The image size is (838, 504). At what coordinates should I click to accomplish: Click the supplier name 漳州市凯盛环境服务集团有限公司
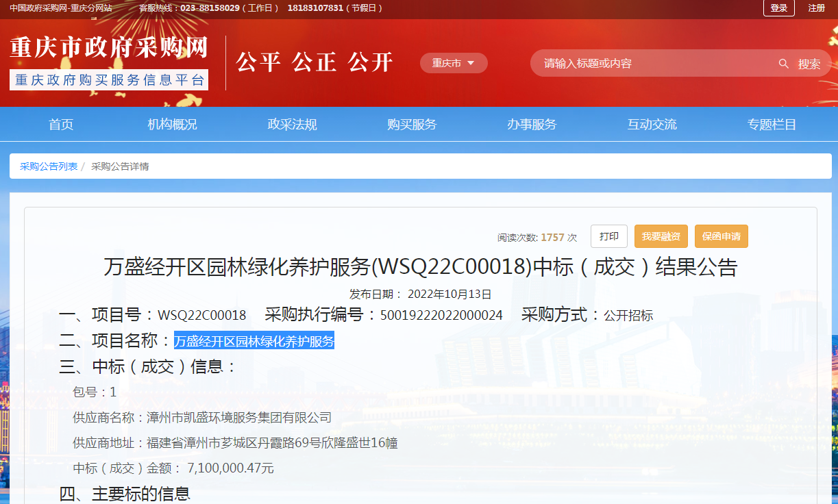239,418
